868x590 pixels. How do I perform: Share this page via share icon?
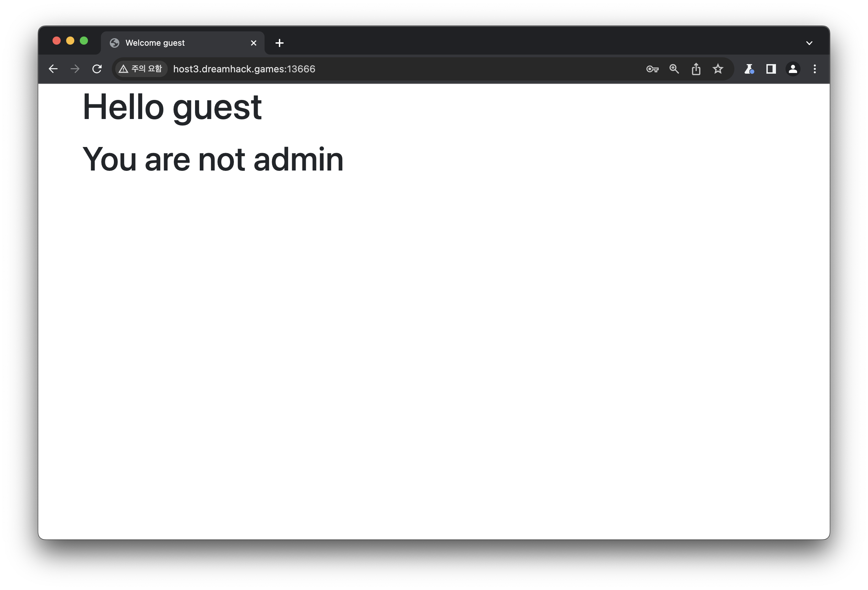[696, 69]
